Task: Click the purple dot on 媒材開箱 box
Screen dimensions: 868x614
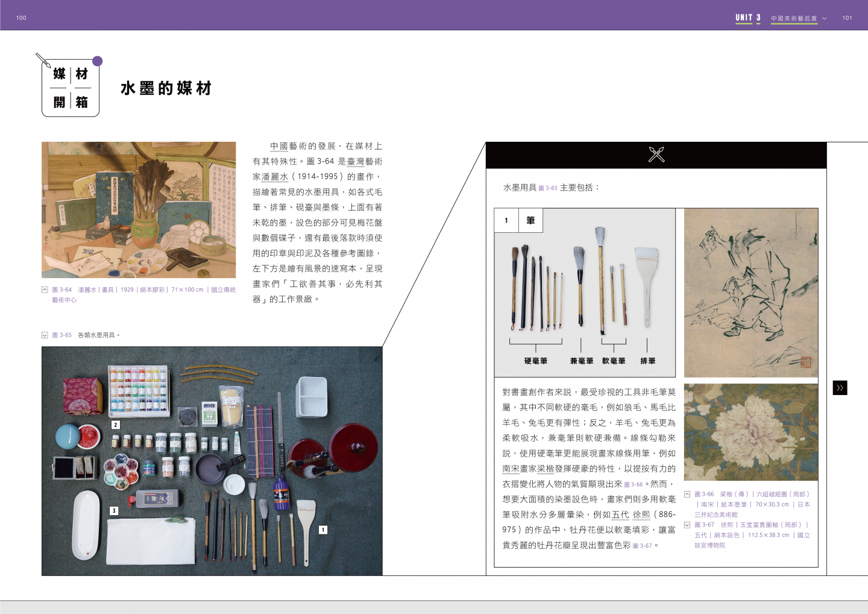Action: 97,61
